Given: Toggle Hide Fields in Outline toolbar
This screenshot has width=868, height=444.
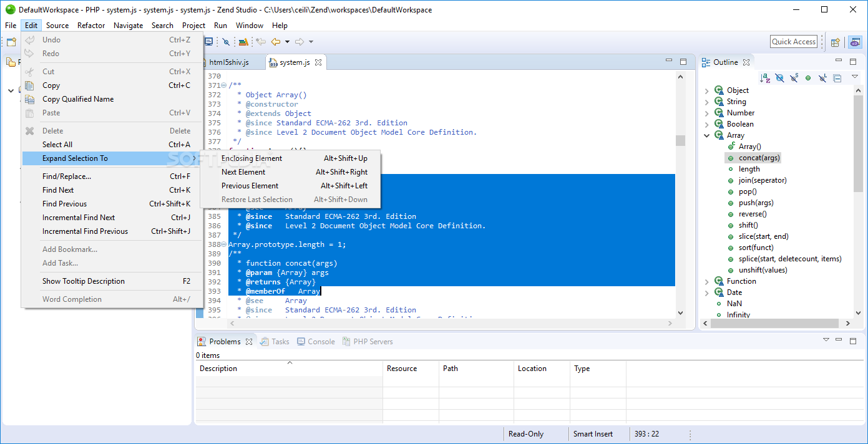Looking at the screenshot, I should tap(779, 78).
